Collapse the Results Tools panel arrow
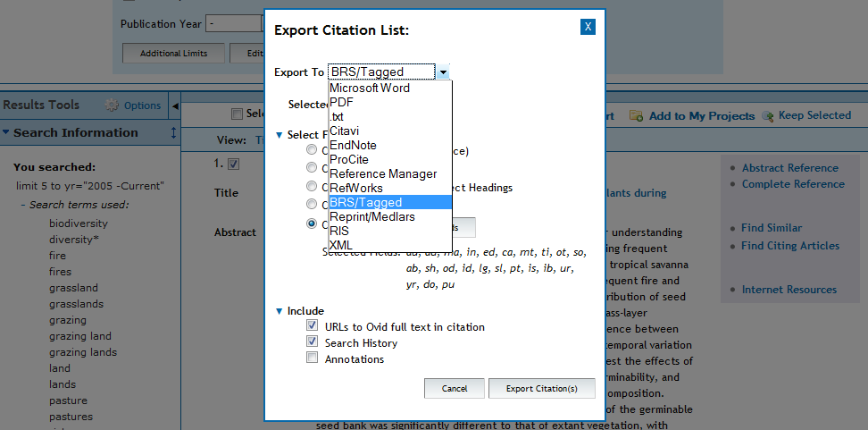This screenshot has height=430, width=868. coord(174,105)
